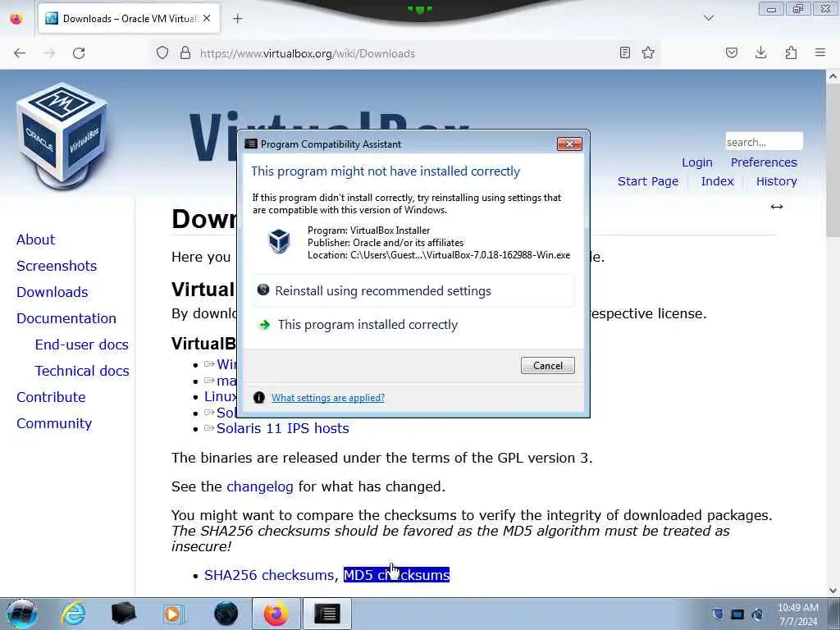Open the Login link
The height and width of the screenshot is (630, 840).
pyautogui.click(x=697, y=162)
